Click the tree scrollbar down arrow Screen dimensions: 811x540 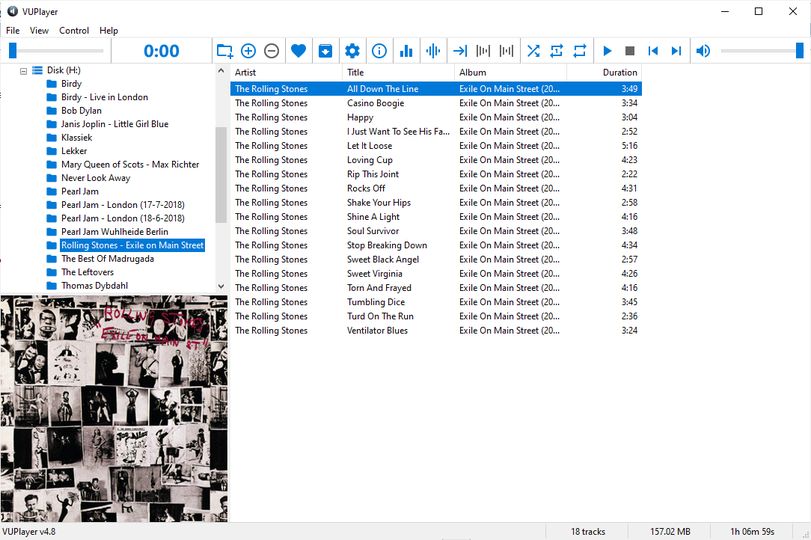click(x=221, y=286)
